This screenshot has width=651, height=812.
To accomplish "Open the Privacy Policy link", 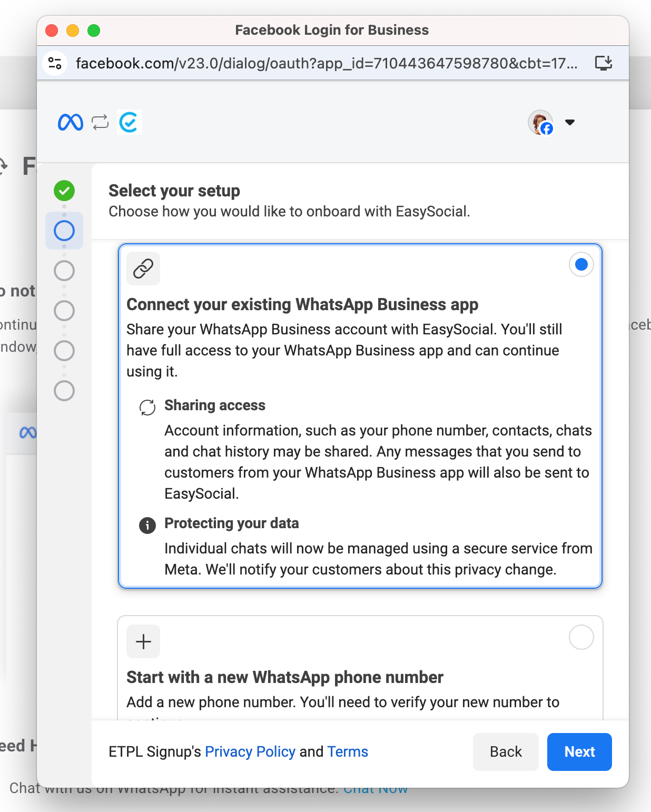I will coord(250,751).
